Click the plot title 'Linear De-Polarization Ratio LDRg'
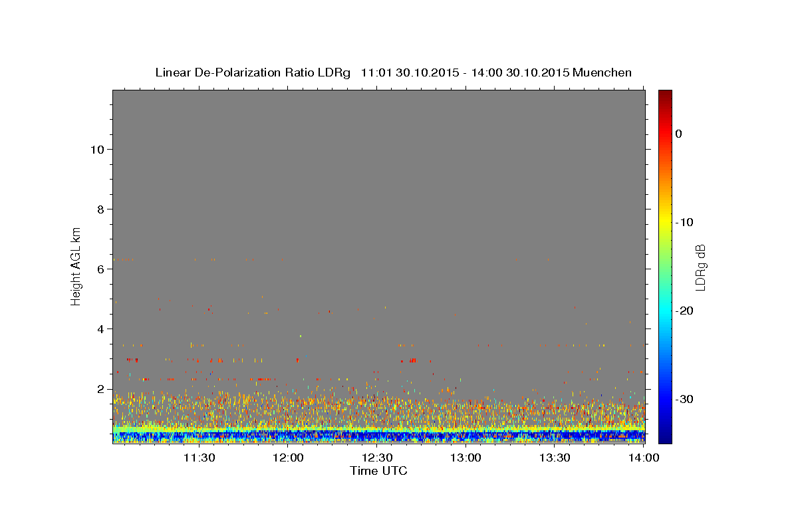Image resolution: width=798 pixels, height=532 pixels. point(253,72)
